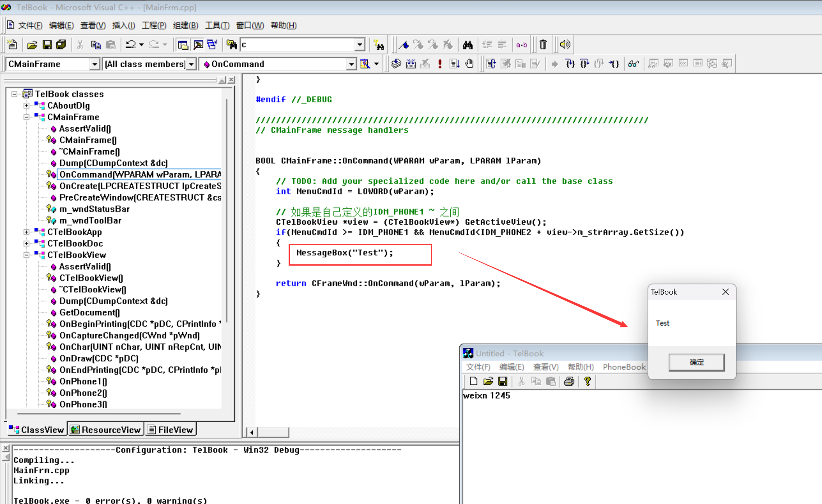Image resolution: width=822 pixels, height=504 pixels.
Task: Collapse the CMainFrame class node
Action: (26, 117)
